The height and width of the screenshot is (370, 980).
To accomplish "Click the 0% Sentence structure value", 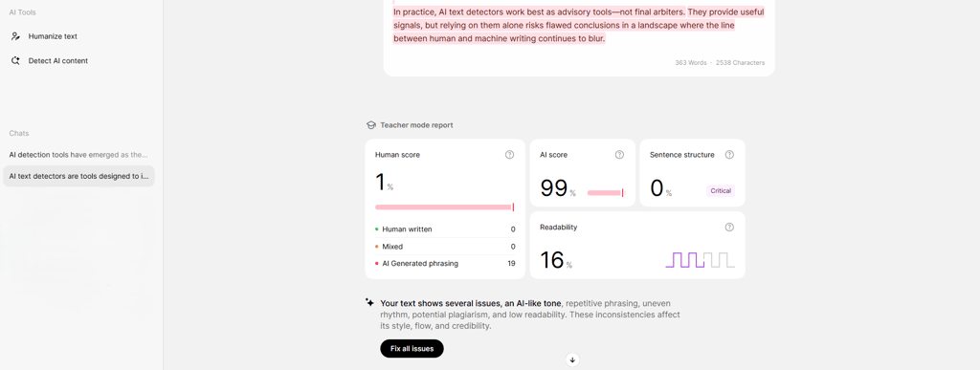I will [x=660, y=187].
